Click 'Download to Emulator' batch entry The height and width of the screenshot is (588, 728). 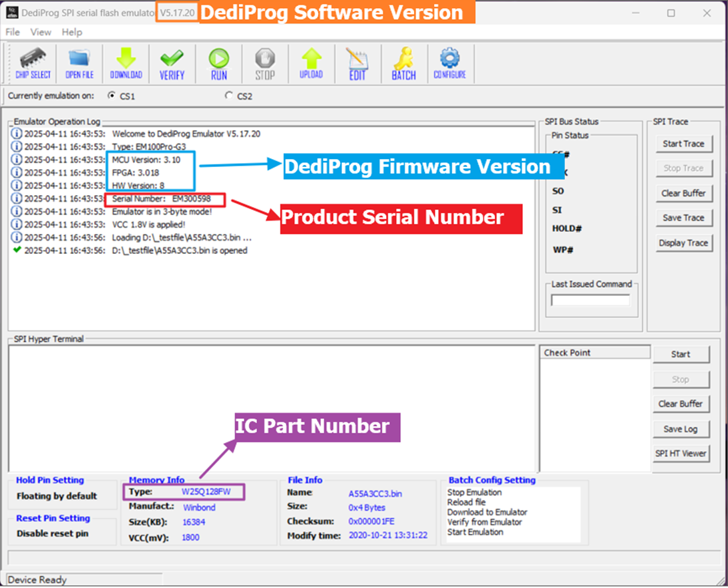click(487, 512)
